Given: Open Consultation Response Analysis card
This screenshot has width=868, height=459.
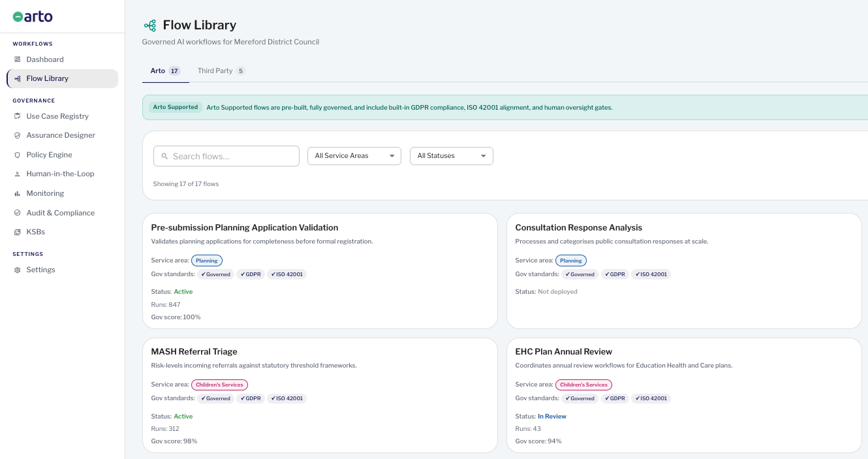Looking at the screenshot, I should [x=684, y=271].
